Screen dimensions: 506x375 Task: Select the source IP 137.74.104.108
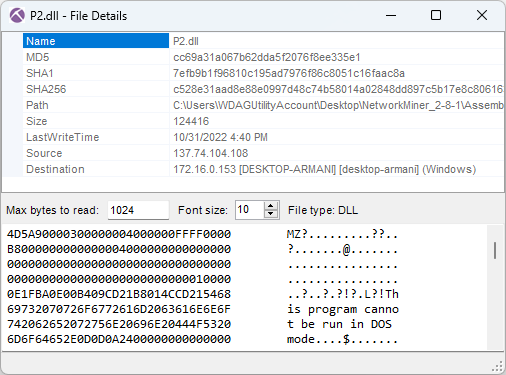tap(211, 153)
